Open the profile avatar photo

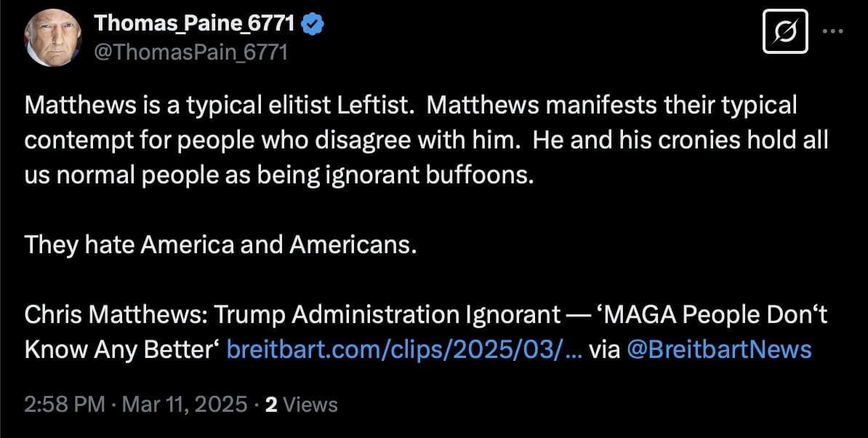[x=52, y=38]
